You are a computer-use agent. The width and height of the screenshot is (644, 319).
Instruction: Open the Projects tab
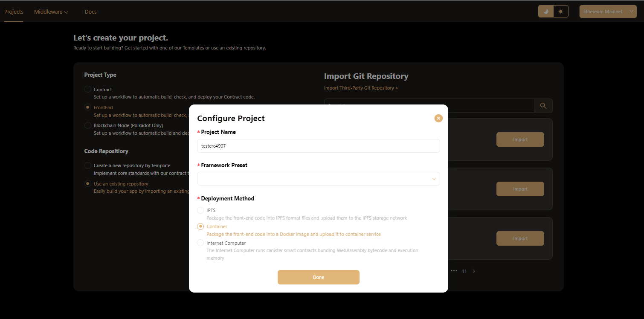(14, 12)
